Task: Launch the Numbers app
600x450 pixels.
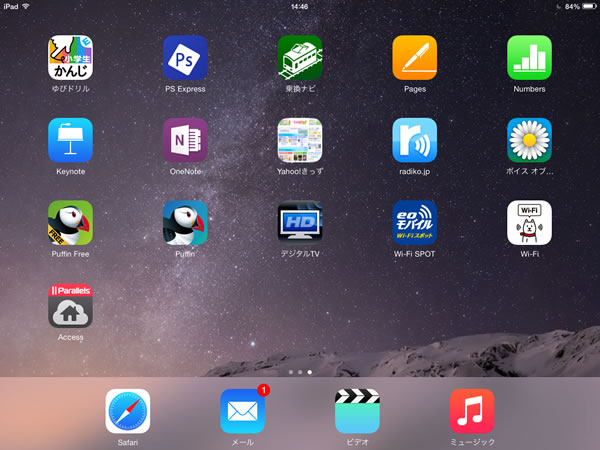Action: (x=530, y=58)
